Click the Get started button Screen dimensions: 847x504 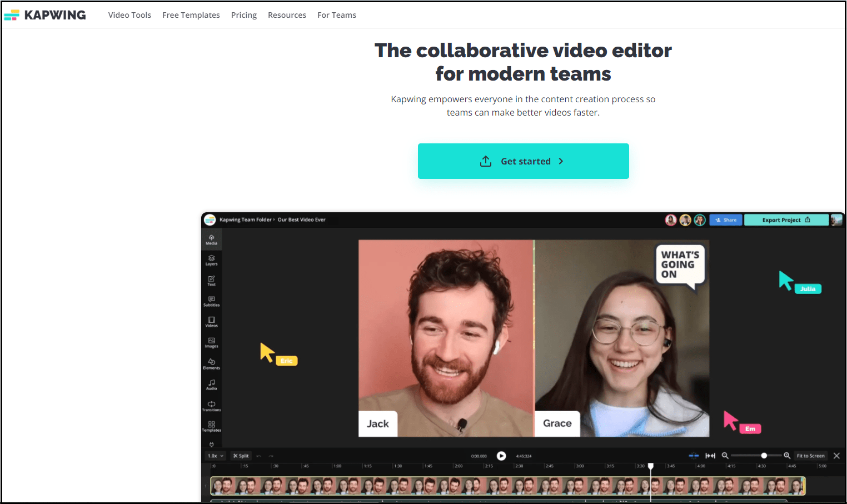523,161
